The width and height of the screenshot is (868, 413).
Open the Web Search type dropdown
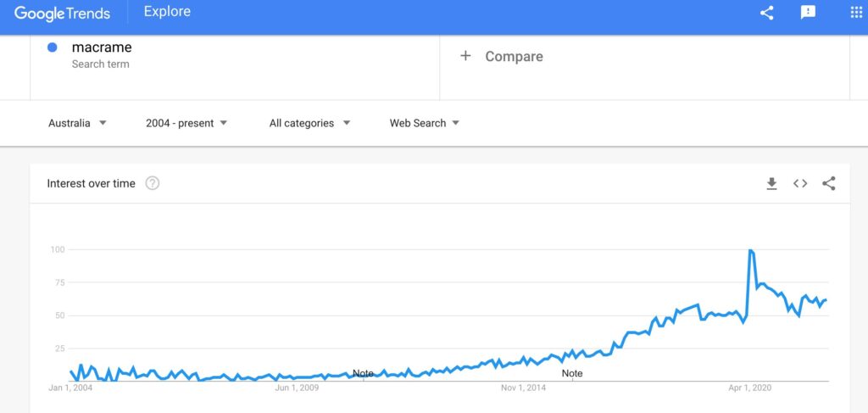click(425, 123)
